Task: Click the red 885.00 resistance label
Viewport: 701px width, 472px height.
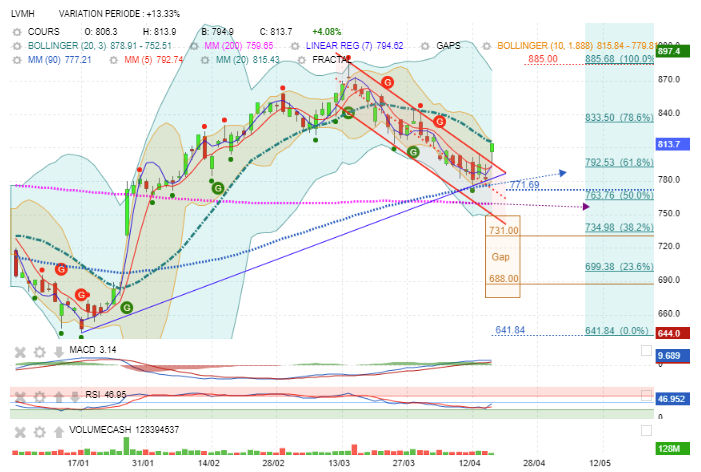Action: pyautogui.click(x=543, y=59)
